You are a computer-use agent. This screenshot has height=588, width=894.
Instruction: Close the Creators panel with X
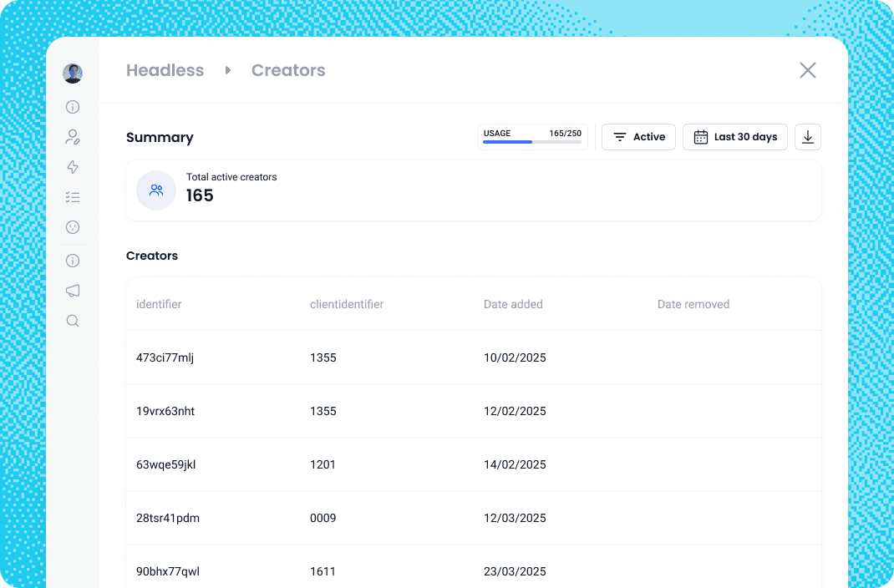[808, 70]
